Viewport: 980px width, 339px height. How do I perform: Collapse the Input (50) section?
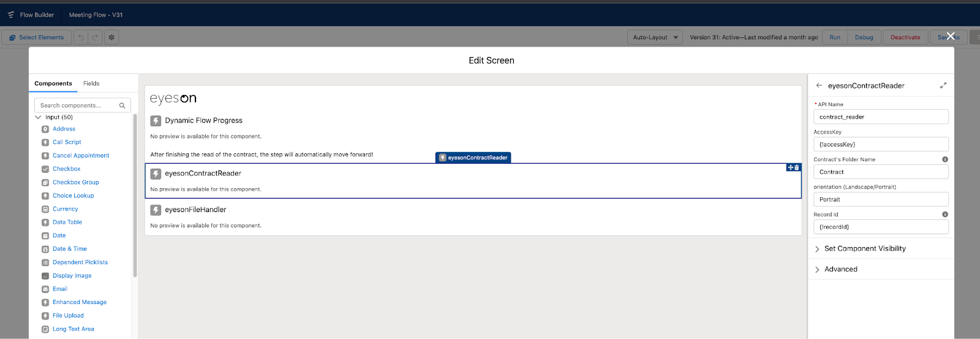coord(39,117)
